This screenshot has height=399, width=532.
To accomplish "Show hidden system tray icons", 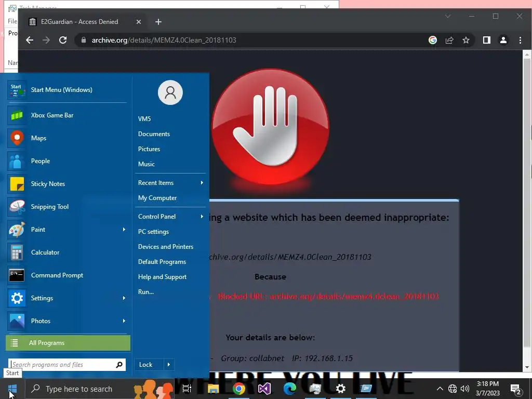I will point(440,389).
